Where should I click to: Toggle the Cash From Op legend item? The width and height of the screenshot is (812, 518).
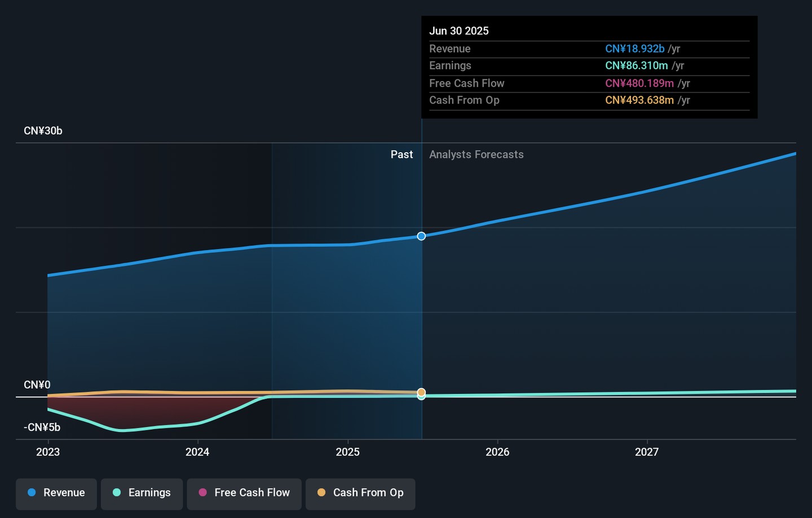pos(360,493)
